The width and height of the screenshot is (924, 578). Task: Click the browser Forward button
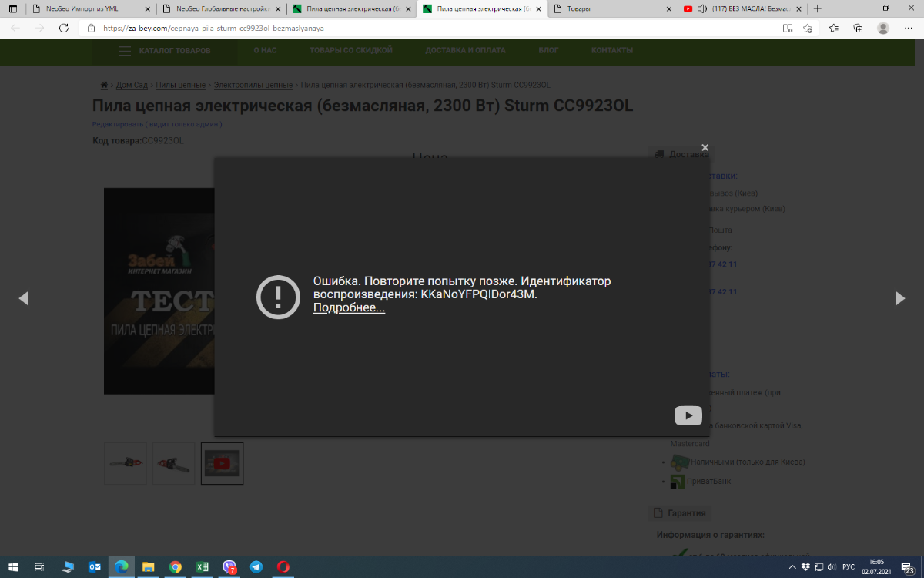click(39, 28)
